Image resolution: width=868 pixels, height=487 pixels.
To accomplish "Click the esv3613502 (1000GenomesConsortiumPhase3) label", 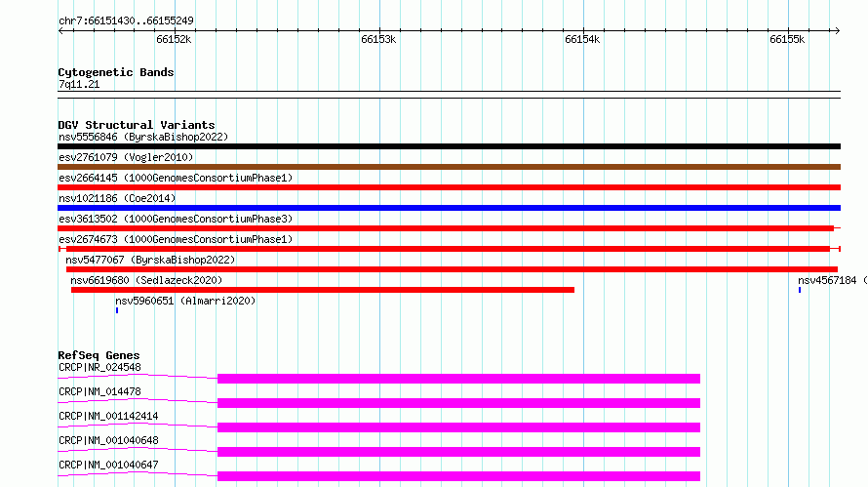I will click(x=176, y=219).
